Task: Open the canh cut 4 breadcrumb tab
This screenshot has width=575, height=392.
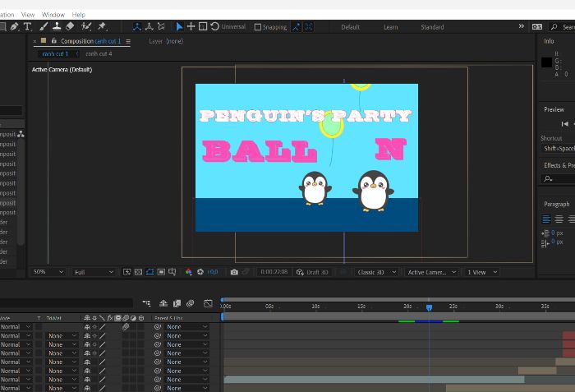Action: (99, 53)
